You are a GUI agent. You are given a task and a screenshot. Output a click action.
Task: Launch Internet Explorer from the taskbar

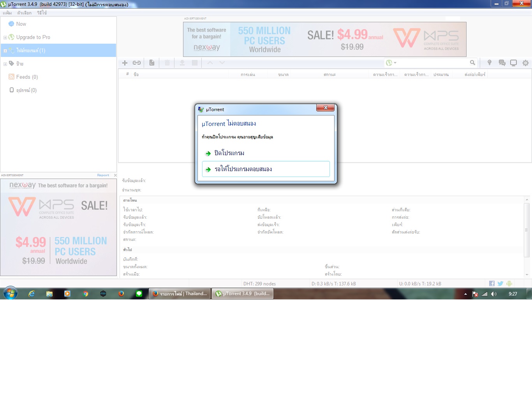tap(32, 294)
